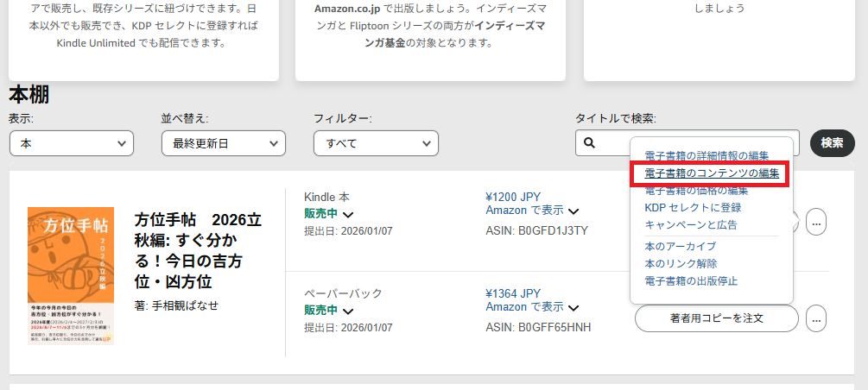Click the 方位手帖 book cover thumbnail
Screen dimensions: 868x390
(x=71, y=275)
